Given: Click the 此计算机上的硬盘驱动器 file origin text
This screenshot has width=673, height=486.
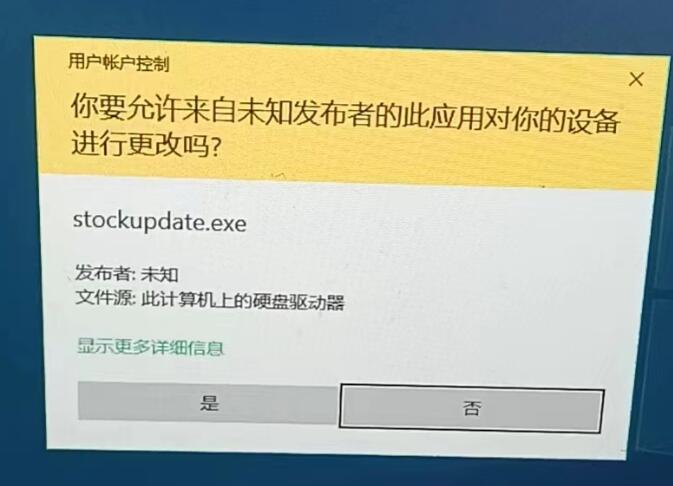Looking at the screenshot, I should pos(243,301).
